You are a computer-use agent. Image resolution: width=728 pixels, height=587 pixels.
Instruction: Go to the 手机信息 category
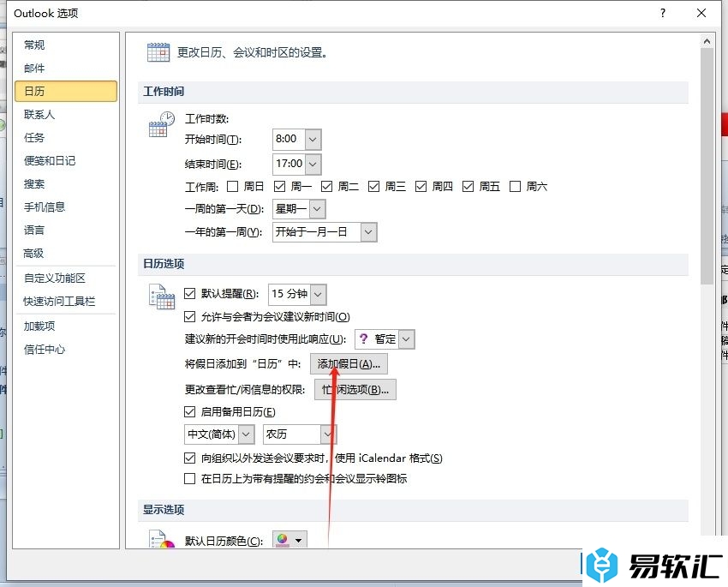[x=66, y=207]
